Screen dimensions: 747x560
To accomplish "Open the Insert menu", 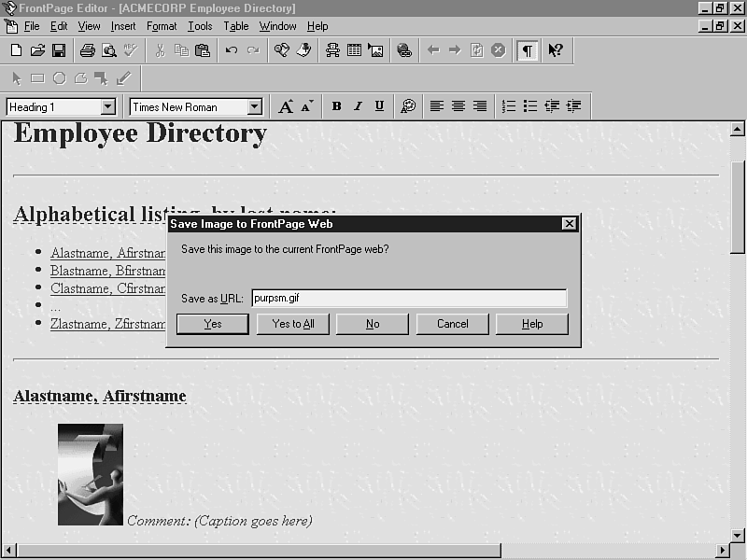I will (x=123, y=26).
